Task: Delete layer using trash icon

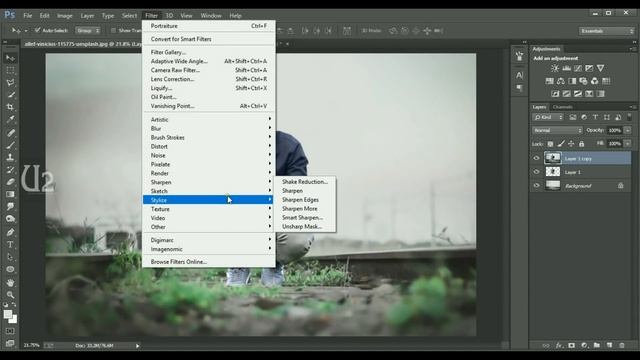Action: click(x=622, y=345)
